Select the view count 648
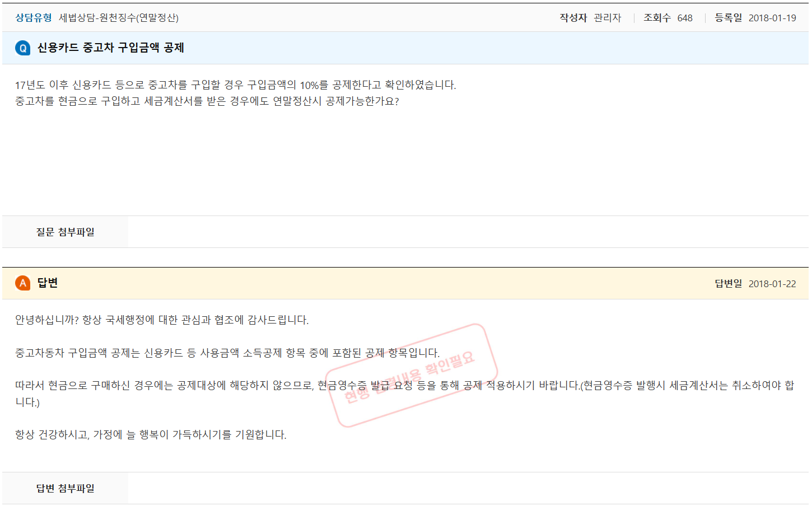The image size is (812, 506). coord(685,18)
